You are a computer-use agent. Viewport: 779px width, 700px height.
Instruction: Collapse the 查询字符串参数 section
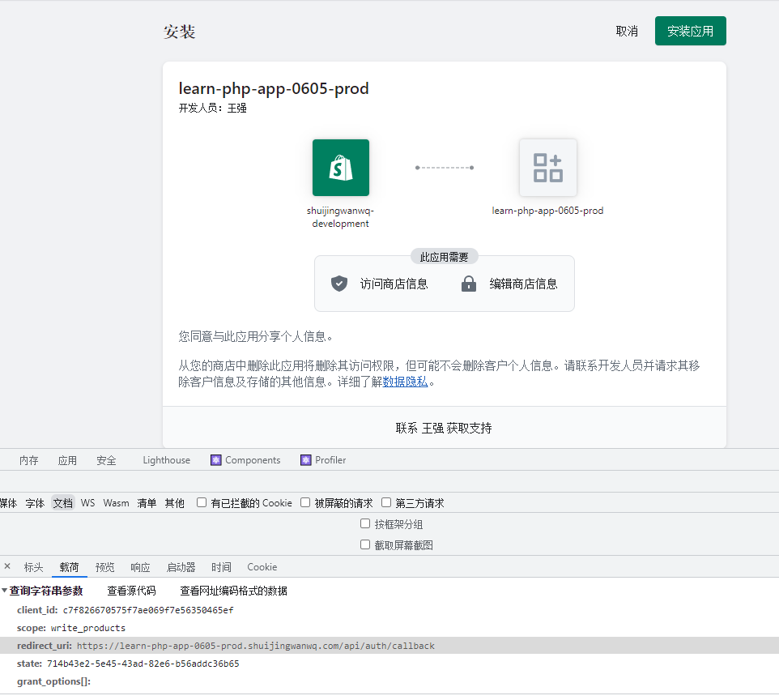point(5,591)
